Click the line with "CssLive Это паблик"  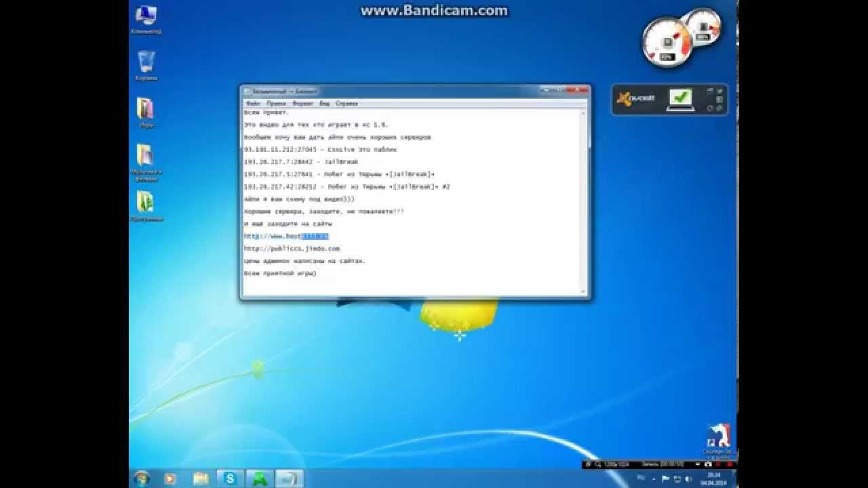coord(320,150)
